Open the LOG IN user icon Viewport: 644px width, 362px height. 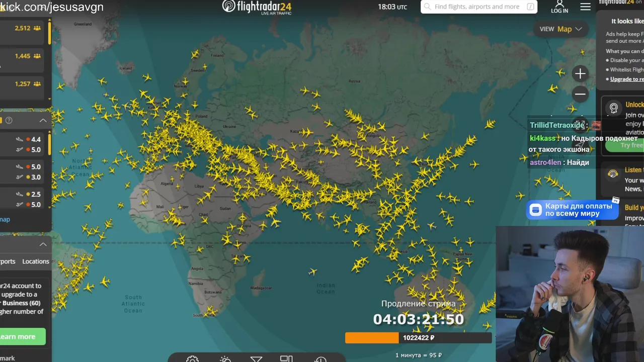pos(559,4)
